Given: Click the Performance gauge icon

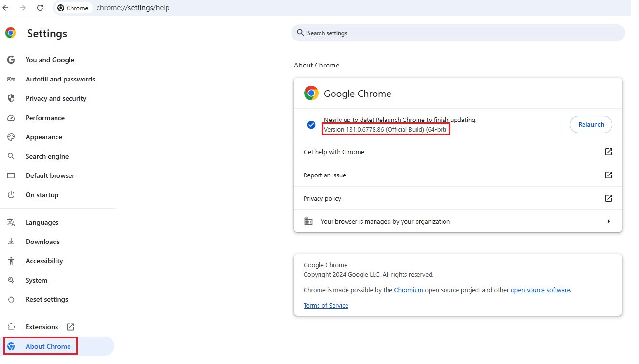Looking at the screenshot, I should tap(11, 118).
